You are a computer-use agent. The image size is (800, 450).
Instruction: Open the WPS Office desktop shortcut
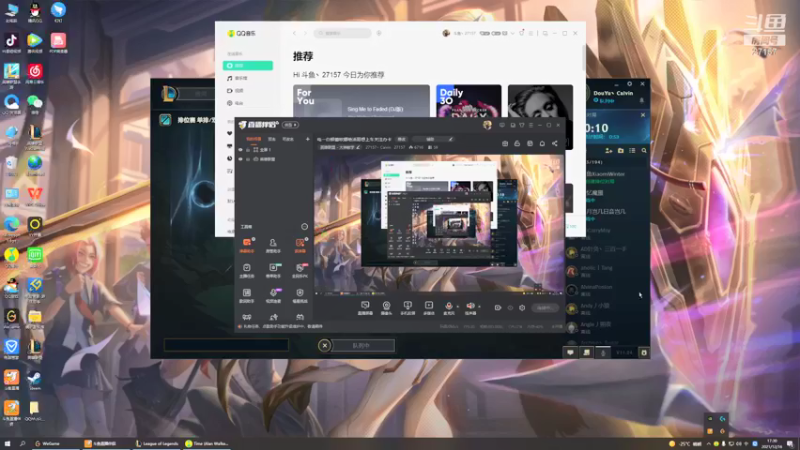click(x=34, y=196)
